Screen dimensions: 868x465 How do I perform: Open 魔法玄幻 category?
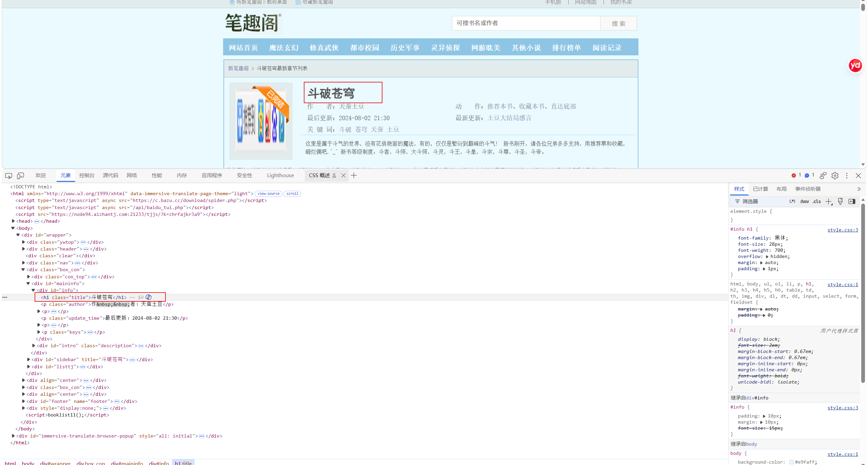tap(284, 48)
